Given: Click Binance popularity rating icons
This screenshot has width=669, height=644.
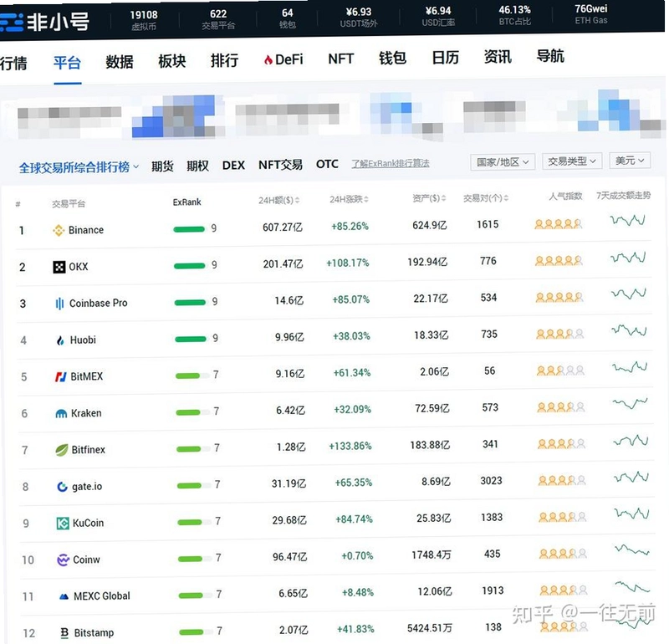Looking at the screenshot, I should pos(558,223).
